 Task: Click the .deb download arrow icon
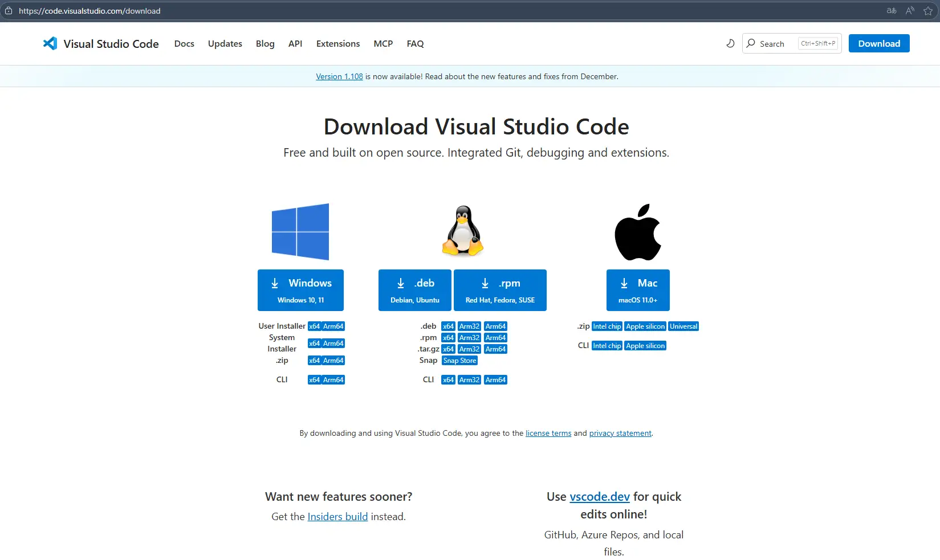point(401,283)
